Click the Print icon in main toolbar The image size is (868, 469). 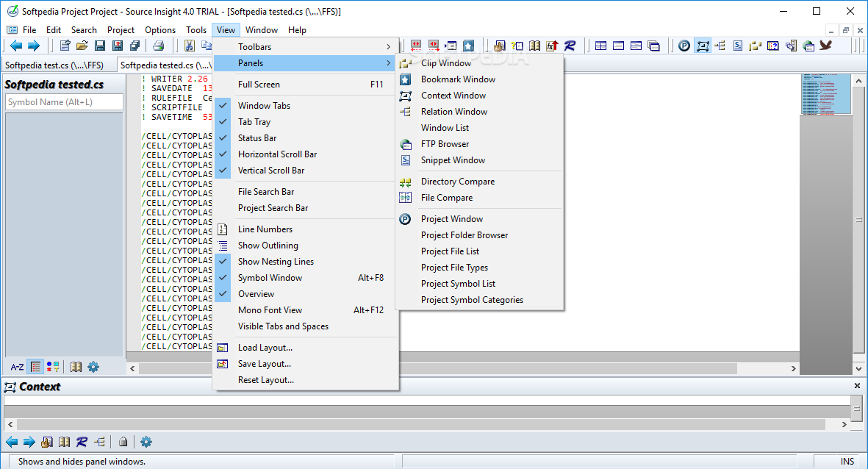pyautogui.click(x=158, y=46)
